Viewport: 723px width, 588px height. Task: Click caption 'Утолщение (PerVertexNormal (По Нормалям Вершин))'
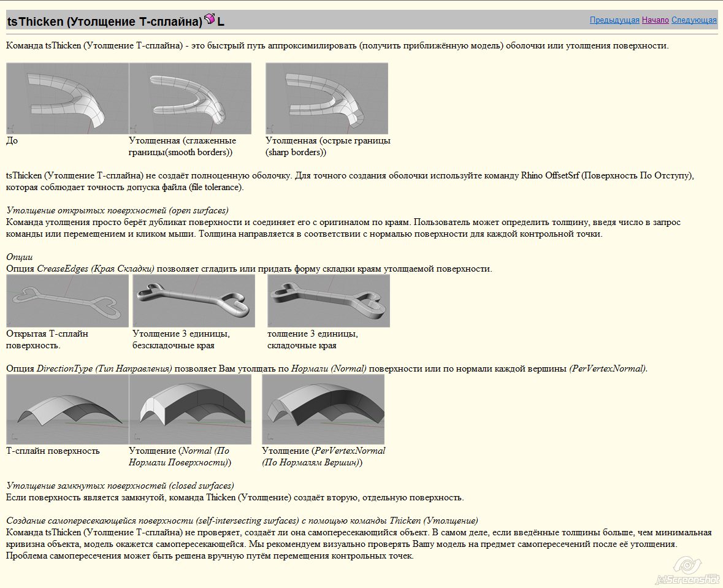tap(324, 457)
